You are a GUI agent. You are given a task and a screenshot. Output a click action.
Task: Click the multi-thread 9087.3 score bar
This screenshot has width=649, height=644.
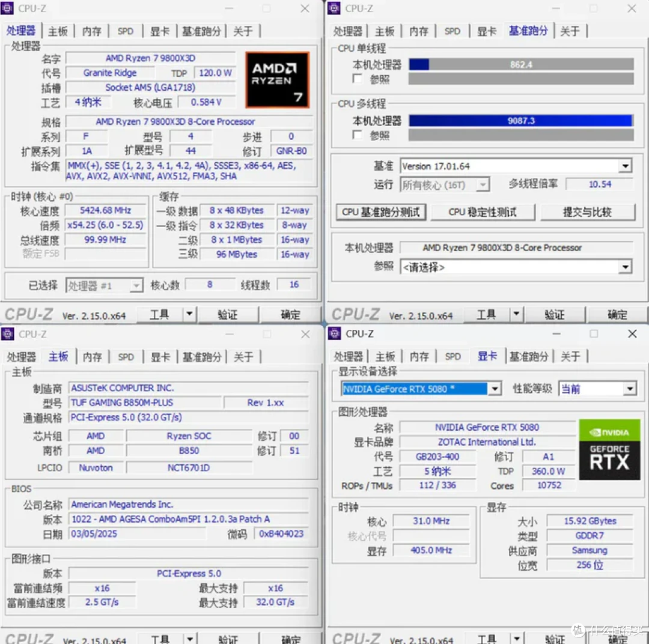click(x=521, y=121)
